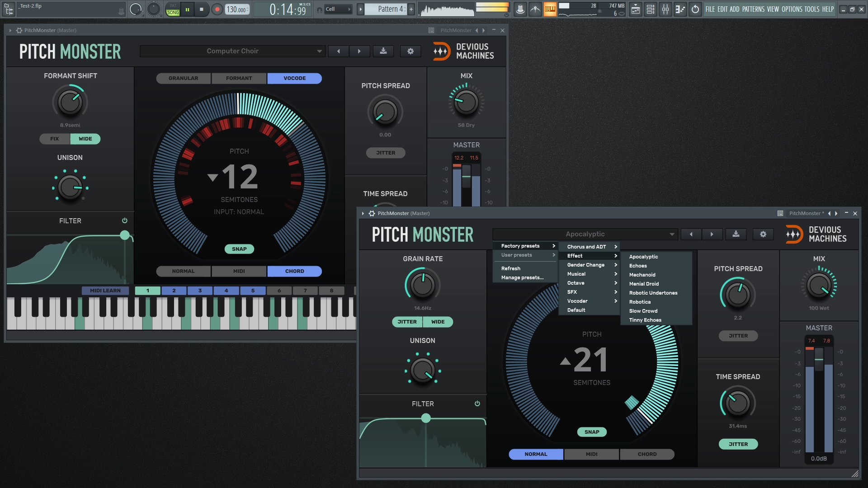Open the FILE menu
This screenshot has height=488, width=868.
click(x=710, y=9)
